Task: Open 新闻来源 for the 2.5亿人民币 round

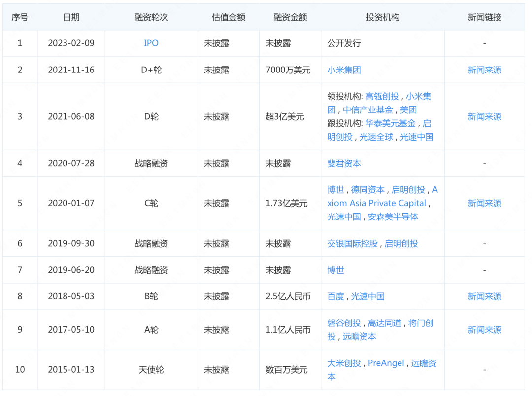Action: [484, 296]
